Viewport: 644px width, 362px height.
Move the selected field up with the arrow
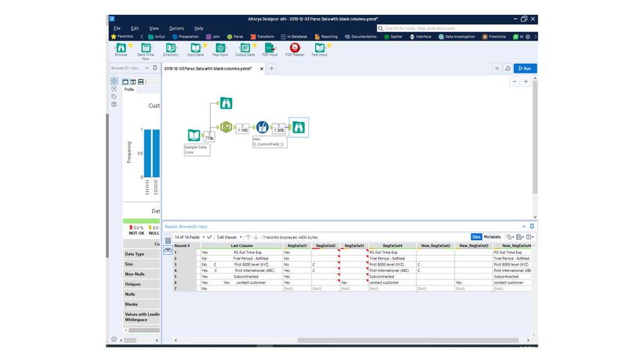(x=248, y=237)
